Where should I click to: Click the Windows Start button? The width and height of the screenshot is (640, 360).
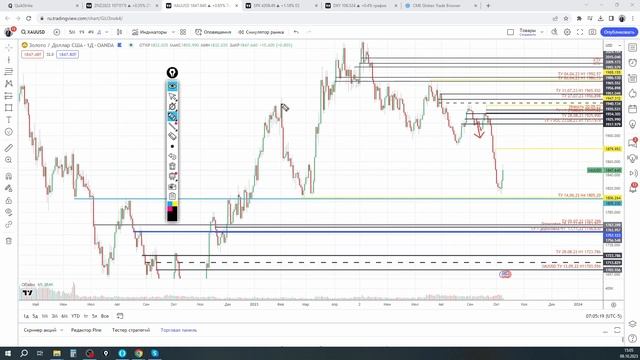click(8, 353)
